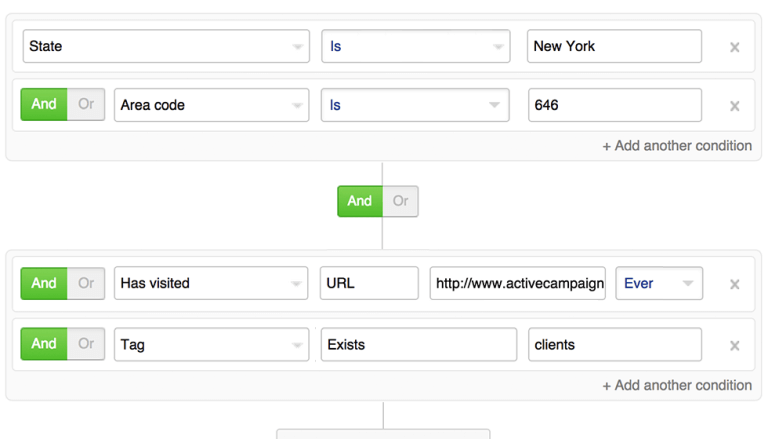The width and height of the screenshot is (768, 439).
Task: Set Area code row to Or
Action: coord(86,104)
